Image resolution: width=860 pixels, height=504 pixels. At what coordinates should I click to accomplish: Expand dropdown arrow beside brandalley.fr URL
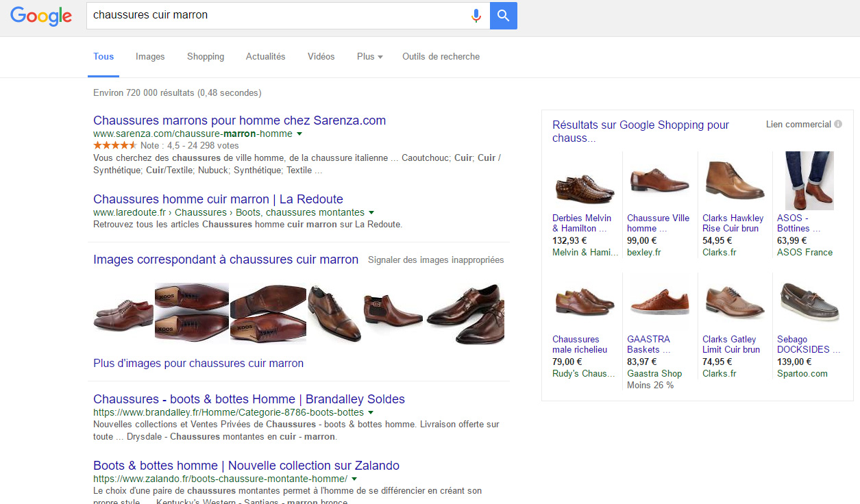click(x=371, y=413)
